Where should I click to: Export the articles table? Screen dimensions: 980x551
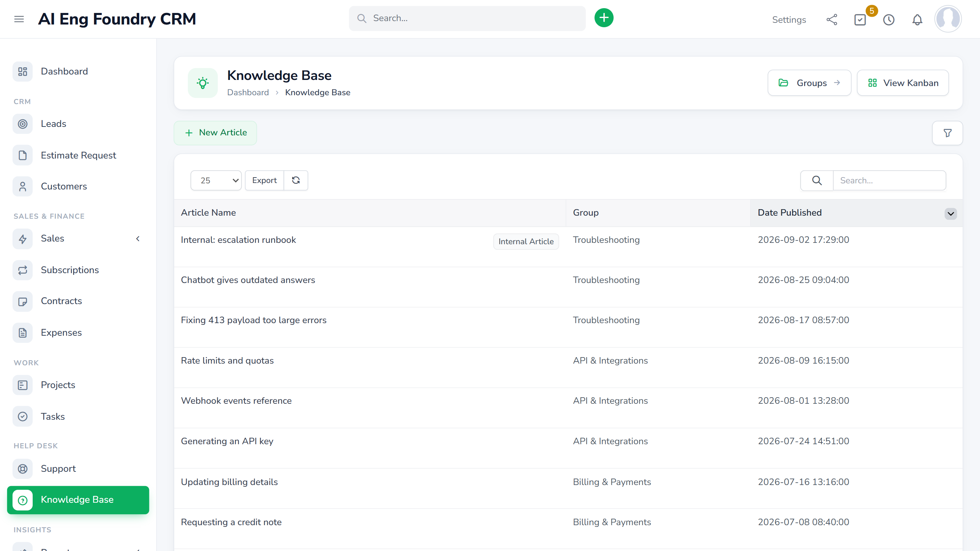click(x=264, y=180)
